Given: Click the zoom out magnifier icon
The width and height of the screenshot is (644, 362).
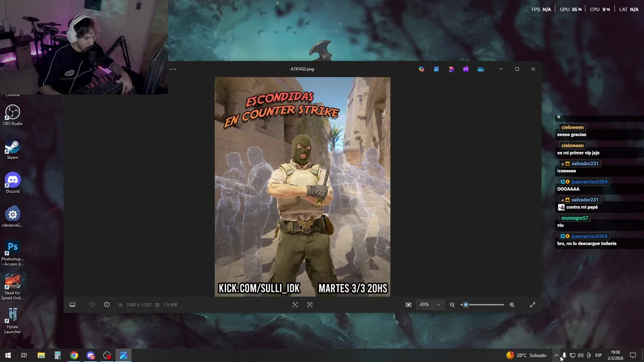Looking at the screenshot, I should tap(452, 305).
